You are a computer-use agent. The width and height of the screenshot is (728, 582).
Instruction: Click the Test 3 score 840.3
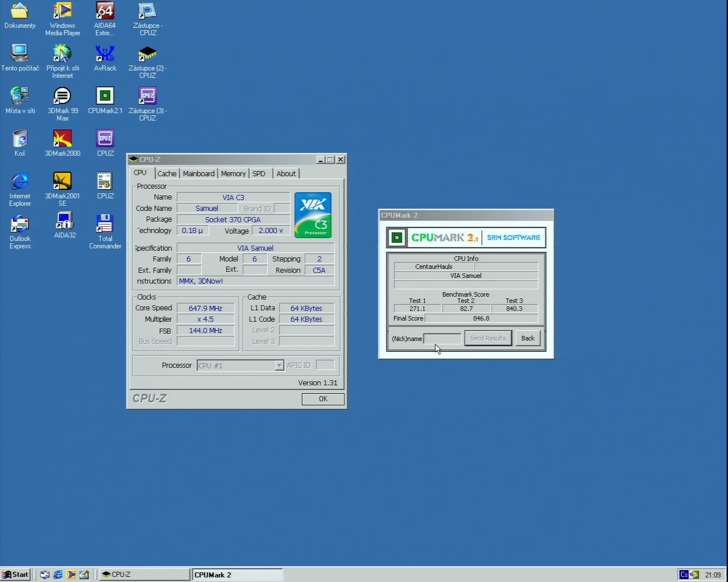point(514,309)
